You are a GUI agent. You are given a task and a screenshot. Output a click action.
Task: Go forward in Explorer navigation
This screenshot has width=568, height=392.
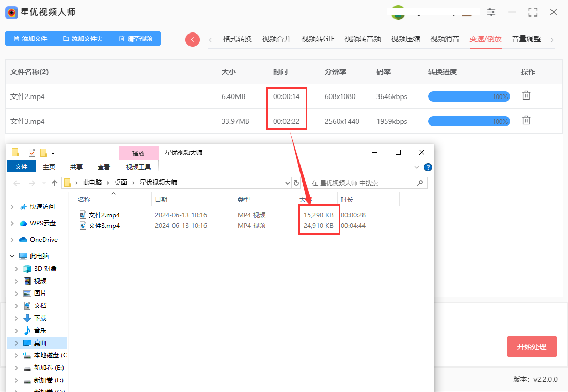32,183
